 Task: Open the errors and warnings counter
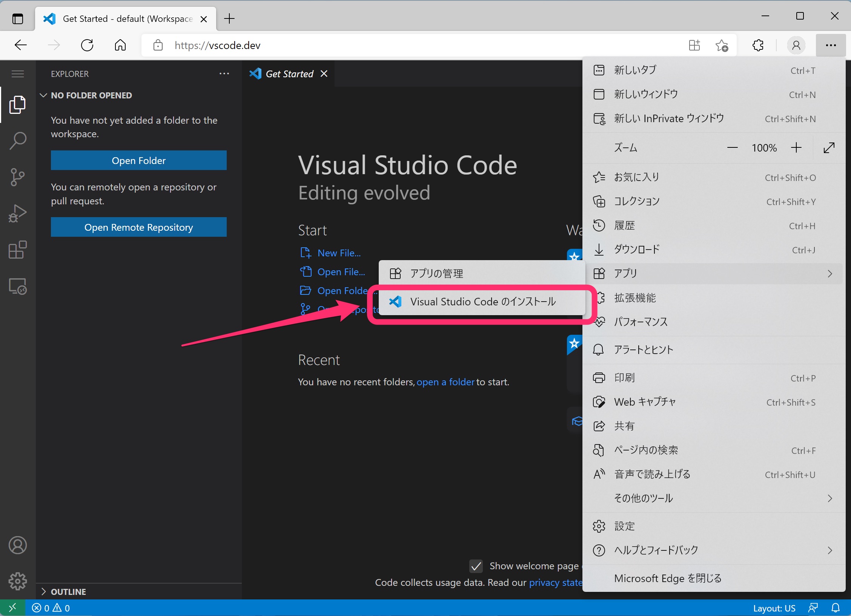51,608
